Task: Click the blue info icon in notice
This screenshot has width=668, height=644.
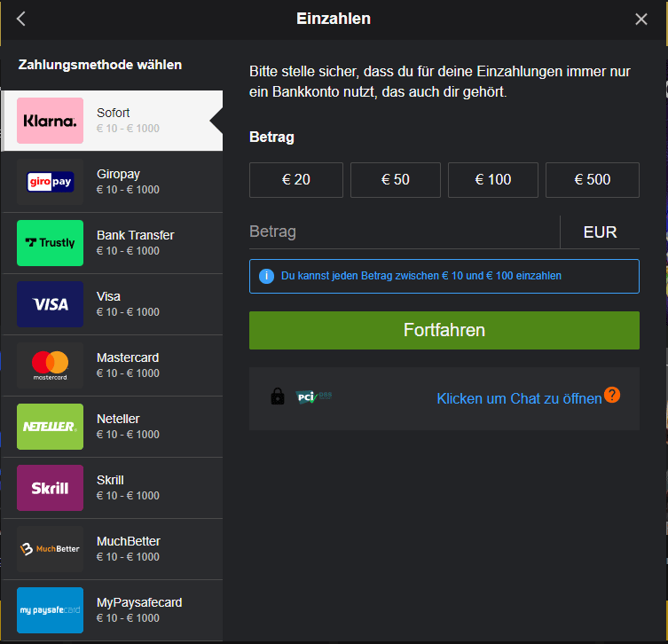Action: pos(267,276)
